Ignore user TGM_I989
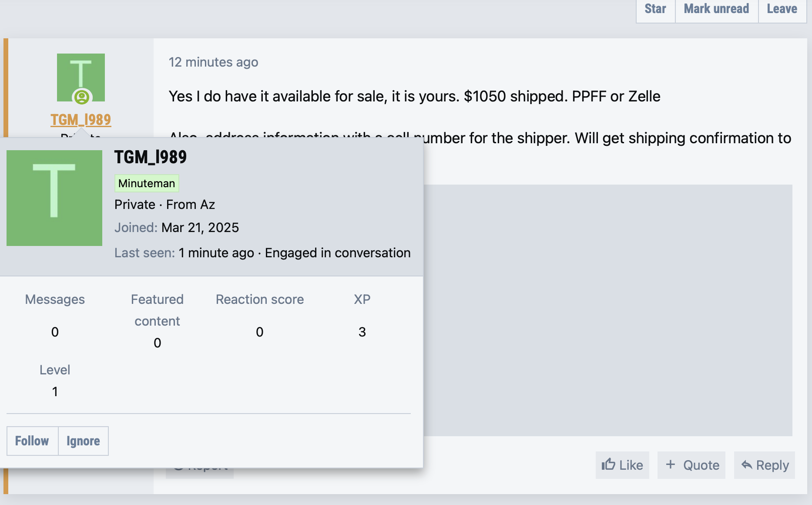Screen dimensions: 812x505 click(83, 441)
